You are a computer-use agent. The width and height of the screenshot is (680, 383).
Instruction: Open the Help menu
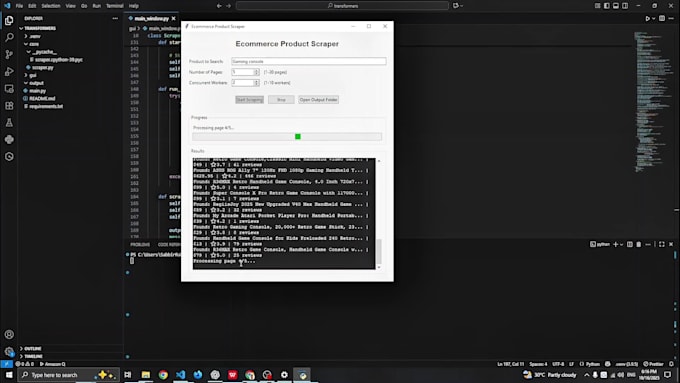[x=134, y=6]
